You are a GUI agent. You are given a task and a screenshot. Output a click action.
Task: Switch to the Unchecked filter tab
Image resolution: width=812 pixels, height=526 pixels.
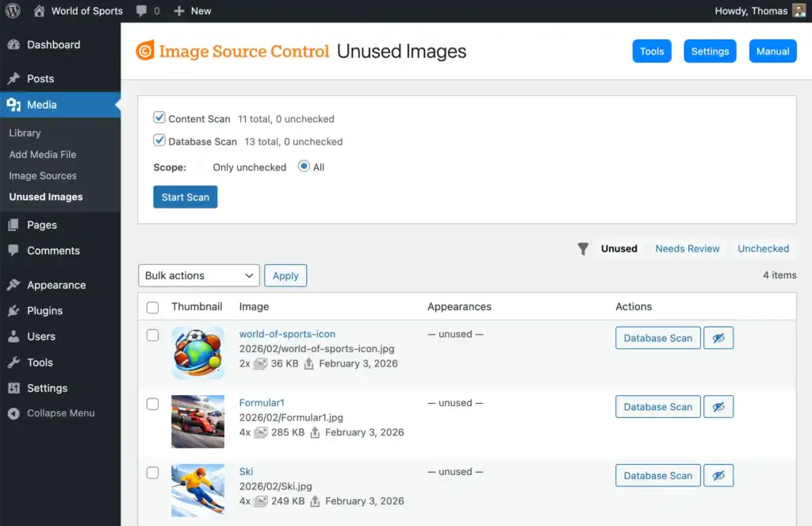(762, 248)
